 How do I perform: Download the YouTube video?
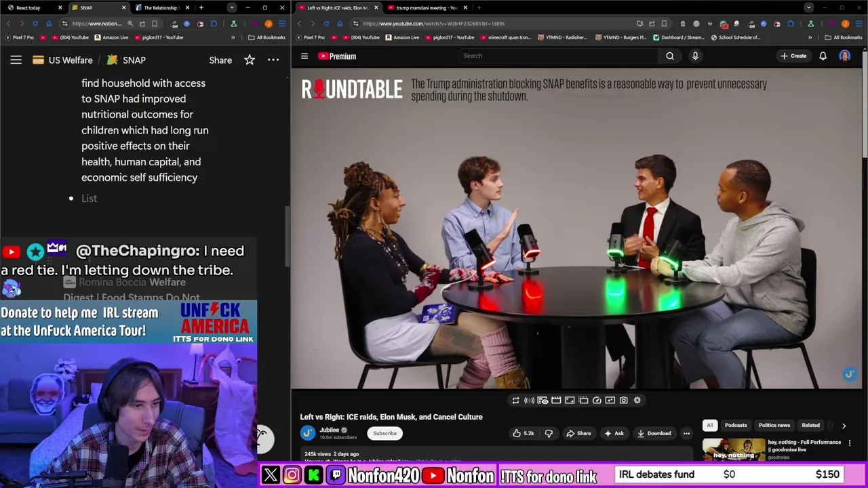pyautogui.click(x=654, y=433)
